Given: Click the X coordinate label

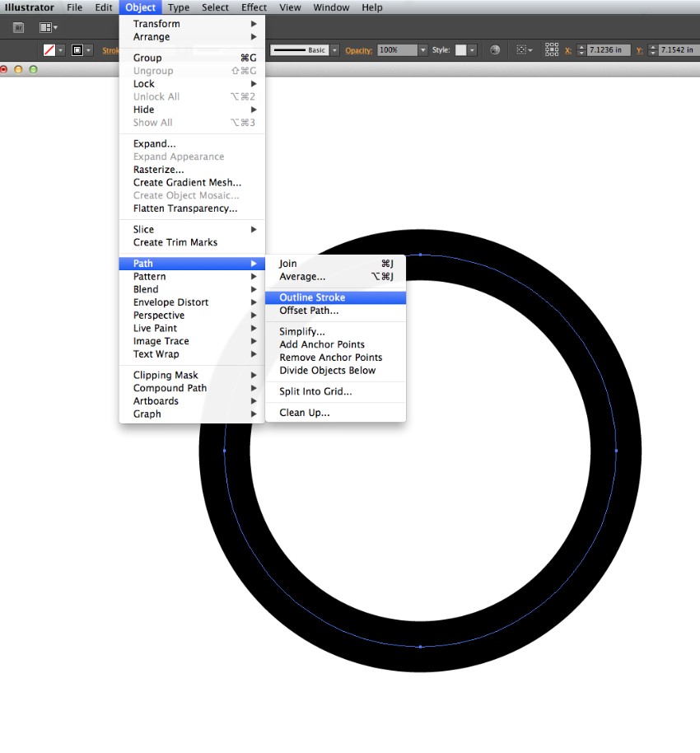Looking at the screenshot, I should [568, 50].
